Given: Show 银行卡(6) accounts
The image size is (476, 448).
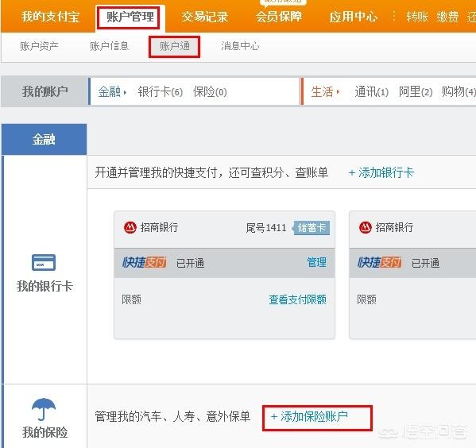Looking at the screenshot, I should 161,91.
